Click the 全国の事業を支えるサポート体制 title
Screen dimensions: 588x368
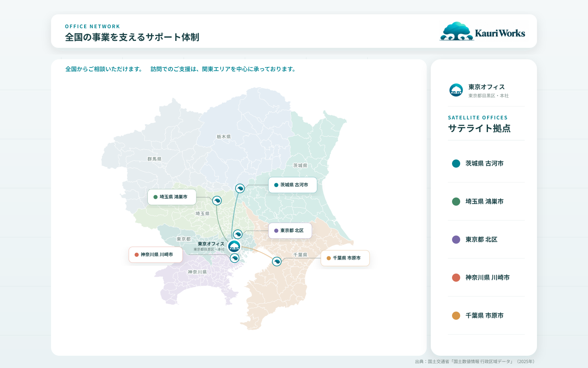(132, 37)
